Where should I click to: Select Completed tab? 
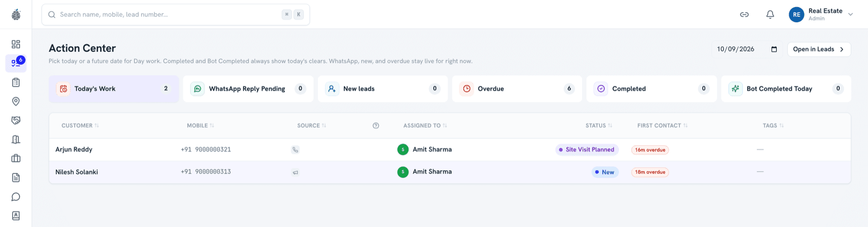tap(652, 89)
